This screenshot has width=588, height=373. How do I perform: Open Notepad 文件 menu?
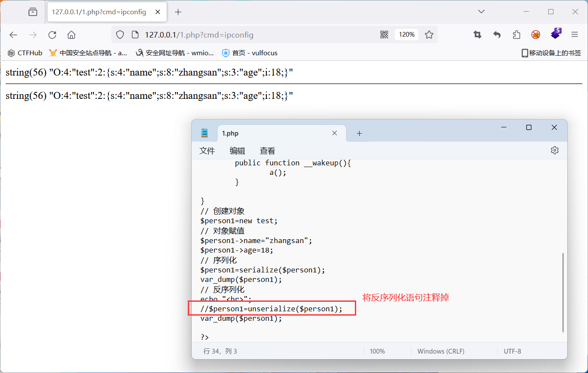point(207,151)
